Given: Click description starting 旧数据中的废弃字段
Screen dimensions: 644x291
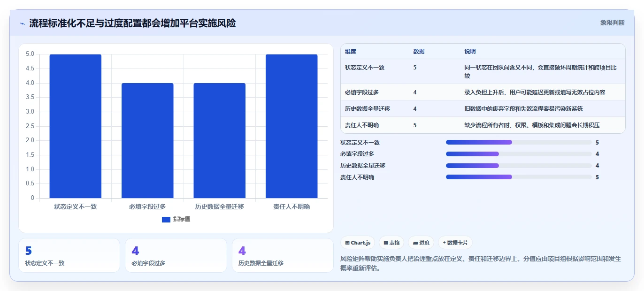Looking at the screenshot, I should [x=523, y=109].
